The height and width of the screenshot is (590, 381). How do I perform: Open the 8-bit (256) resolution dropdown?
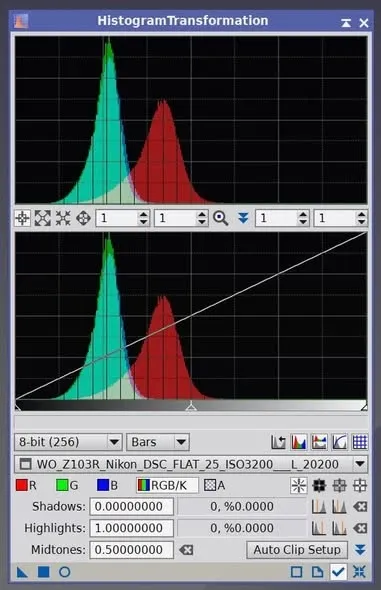click(68, 442)
